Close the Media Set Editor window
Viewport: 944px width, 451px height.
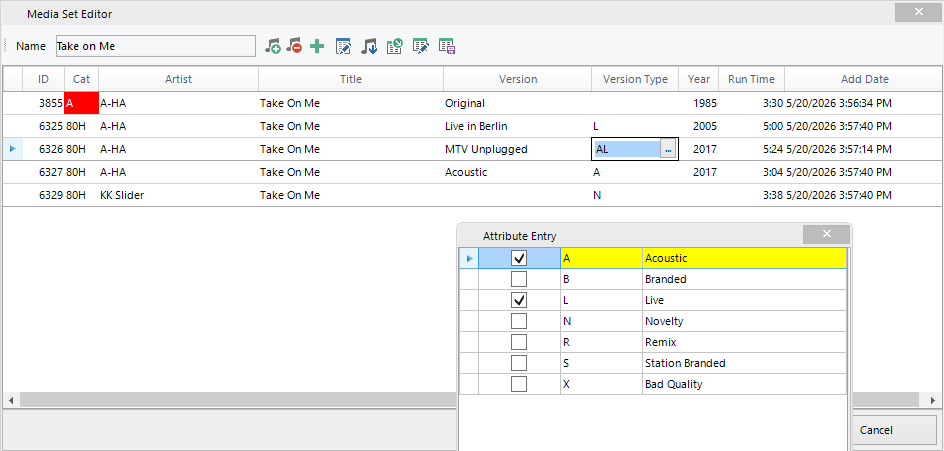click(918, 12)
